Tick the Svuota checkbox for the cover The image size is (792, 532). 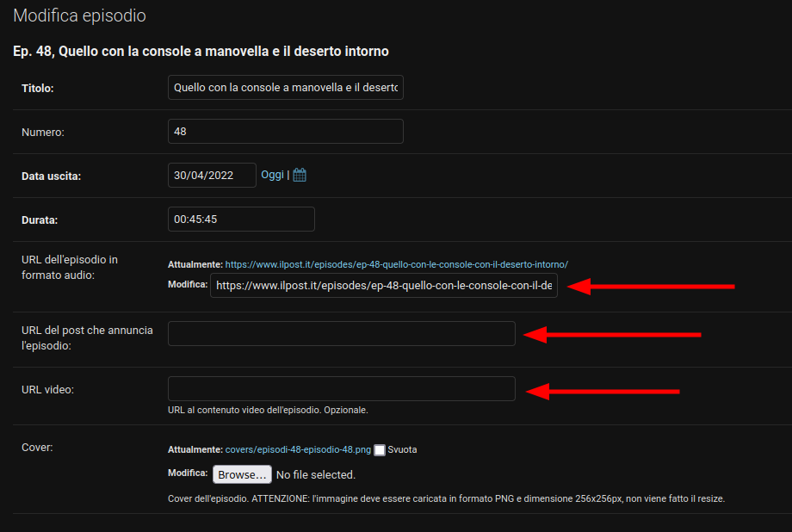tap(380, 449)
